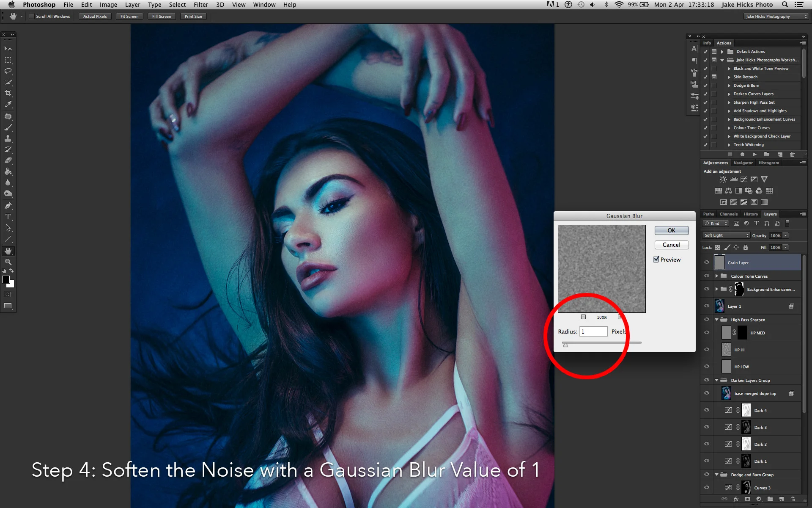
Task: Select the Pen tool
Action: point(8,206)
